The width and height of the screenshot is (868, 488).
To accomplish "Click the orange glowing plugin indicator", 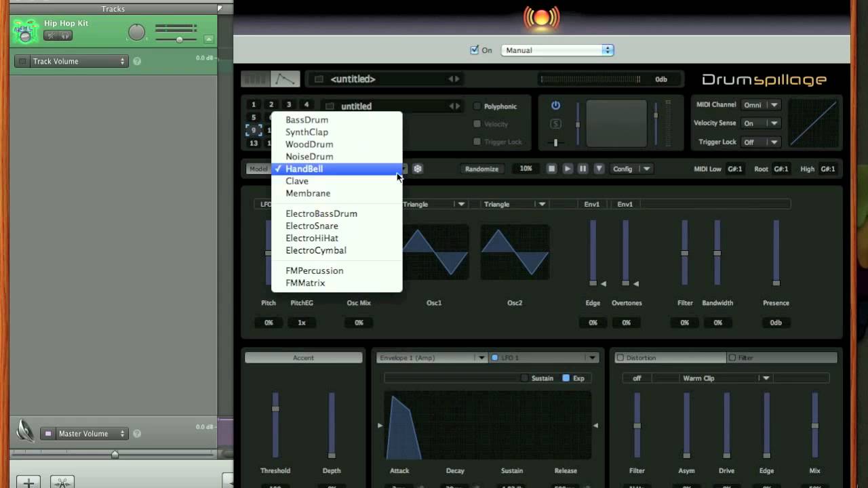I will [x=541, y=18].
